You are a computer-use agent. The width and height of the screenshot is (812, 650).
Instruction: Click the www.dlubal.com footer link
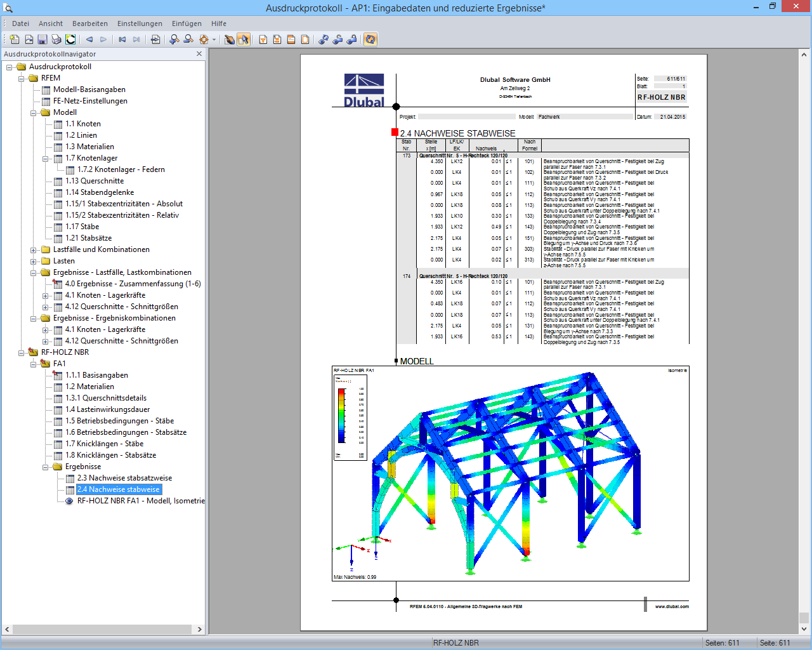[672, 606]
